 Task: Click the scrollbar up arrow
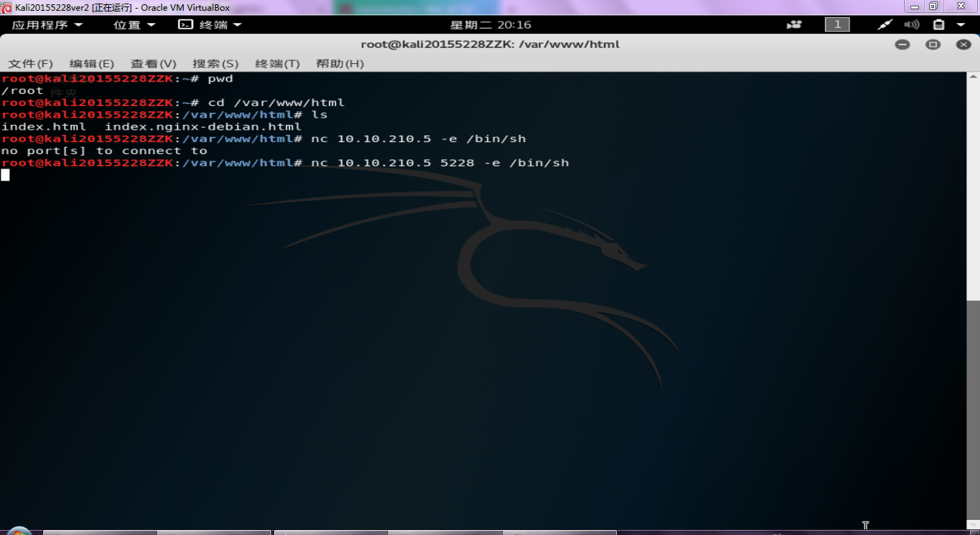coord(973,76)
